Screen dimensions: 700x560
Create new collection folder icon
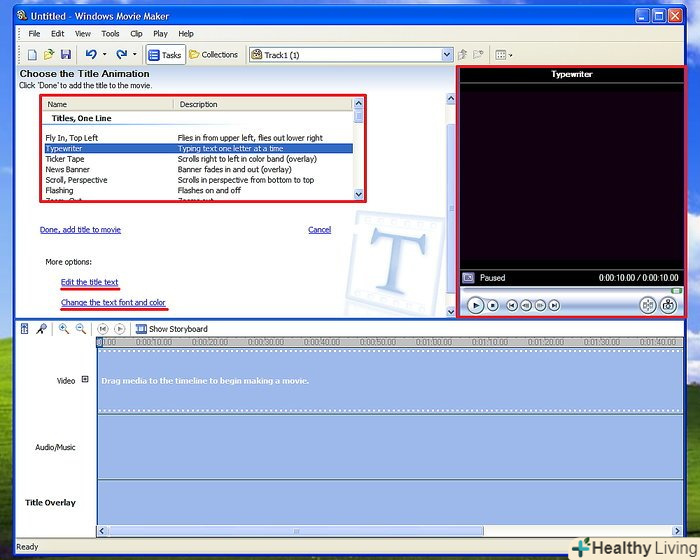(478, 55)
